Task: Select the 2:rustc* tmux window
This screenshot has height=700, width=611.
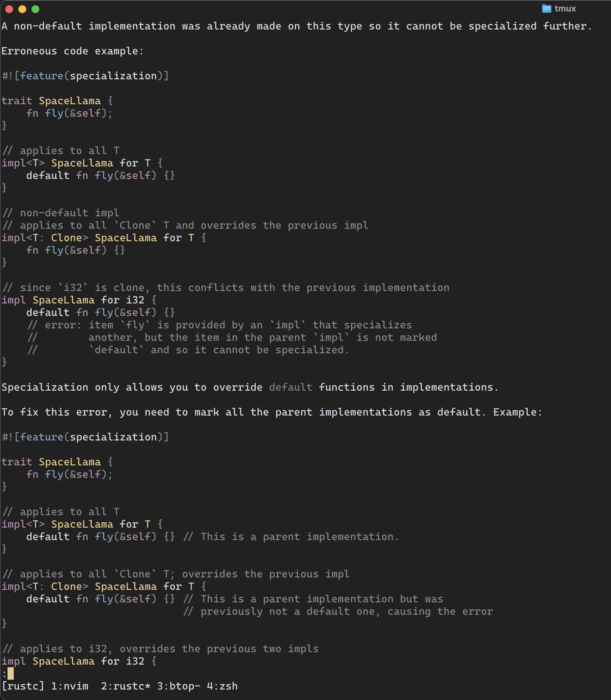Action: (x=126, y=686)
